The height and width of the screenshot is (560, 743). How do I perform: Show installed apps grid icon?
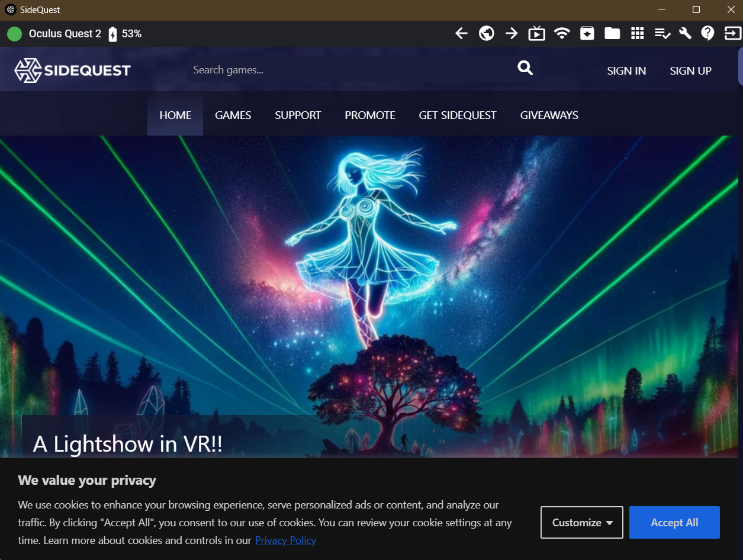(x=637, y=34)
